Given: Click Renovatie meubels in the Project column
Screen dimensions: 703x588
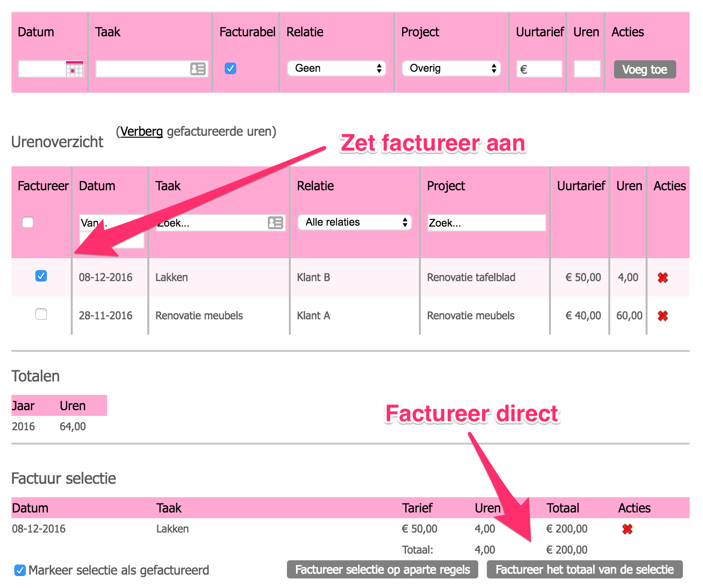Looking at the screenshot, I should [x=471, y=316].
